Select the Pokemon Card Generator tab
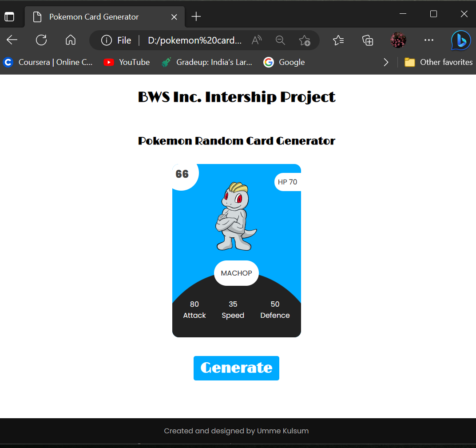Screen dimensions: 476x448 (104, 17)
